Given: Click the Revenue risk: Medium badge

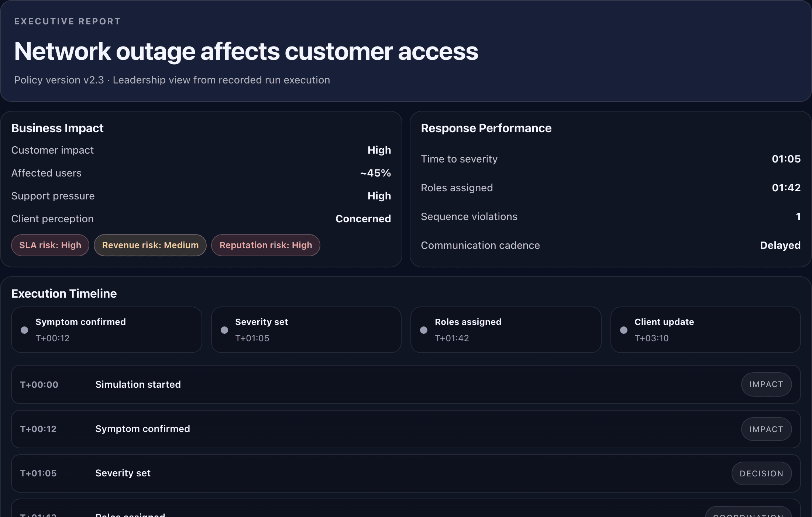Looking at the screenshot, I should 150,245.
